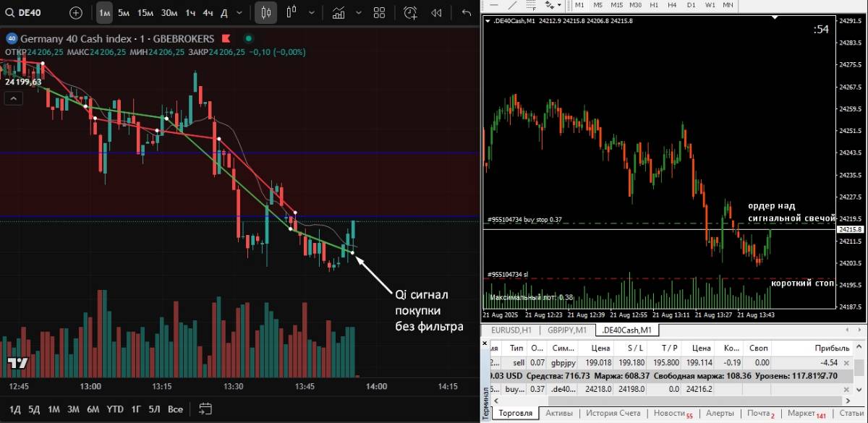Open the go-to-date calendar icon
This screenshot has width=868, height=423.
(x=205, y=409)
